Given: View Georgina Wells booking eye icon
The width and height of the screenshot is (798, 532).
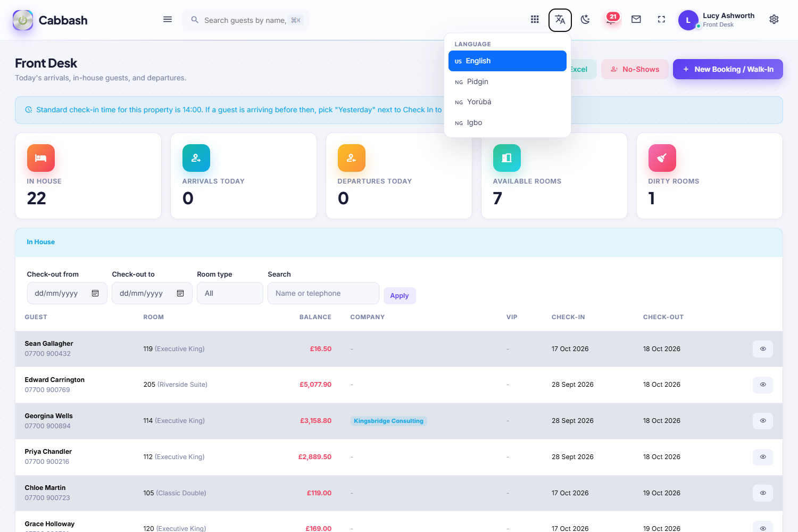Looking at the screenshot, I should (x=763, y=421).
